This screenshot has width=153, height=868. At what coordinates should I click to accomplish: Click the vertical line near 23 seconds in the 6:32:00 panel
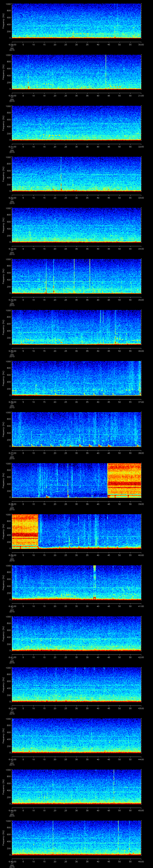pyautogui.click(x=61, y=174)
